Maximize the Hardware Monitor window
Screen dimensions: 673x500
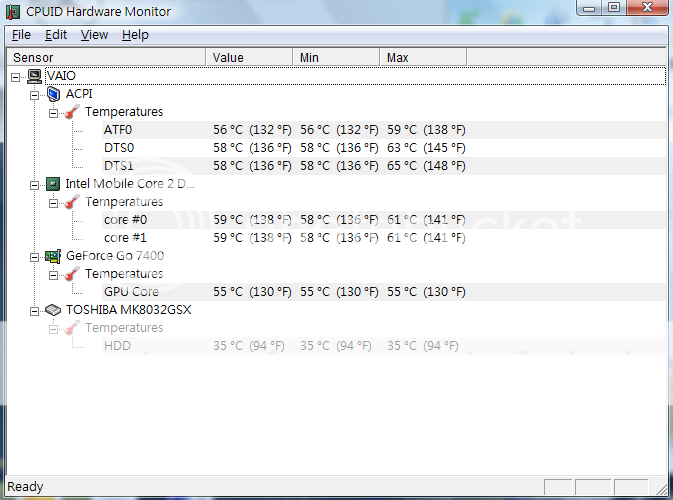coord(614,8)
